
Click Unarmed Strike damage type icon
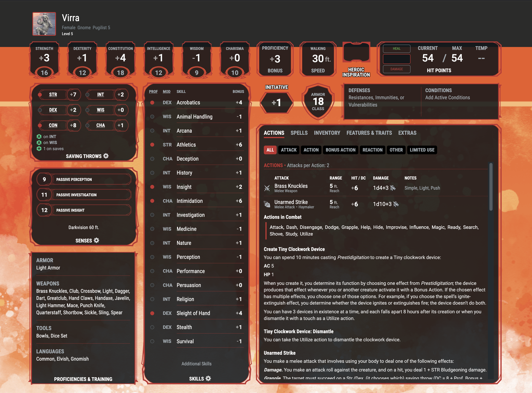(396, 204)
